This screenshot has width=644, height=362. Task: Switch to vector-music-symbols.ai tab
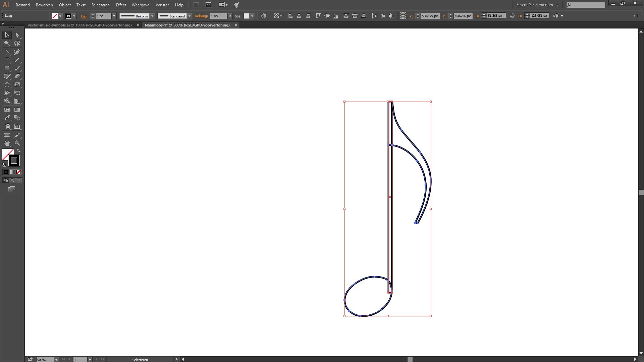[79, 25]
